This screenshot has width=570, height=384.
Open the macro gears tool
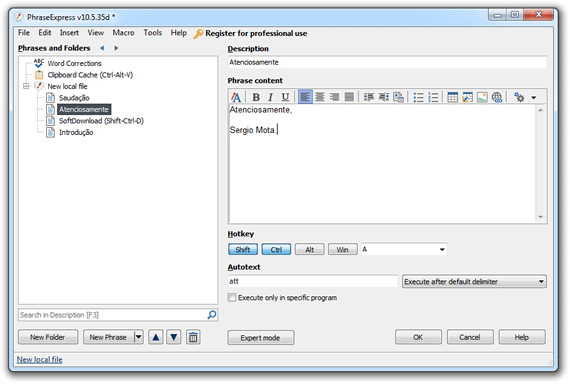point(519,97)
